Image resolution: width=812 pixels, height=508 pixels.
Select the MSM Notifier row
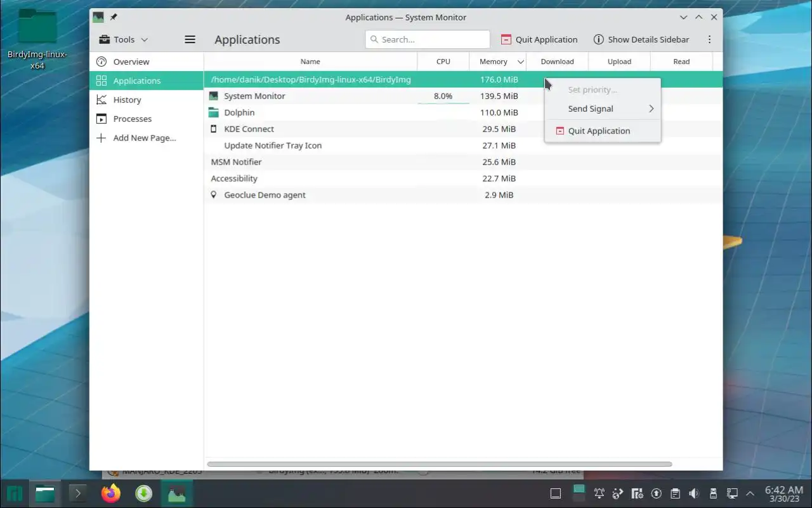click(x=463, y=162)
